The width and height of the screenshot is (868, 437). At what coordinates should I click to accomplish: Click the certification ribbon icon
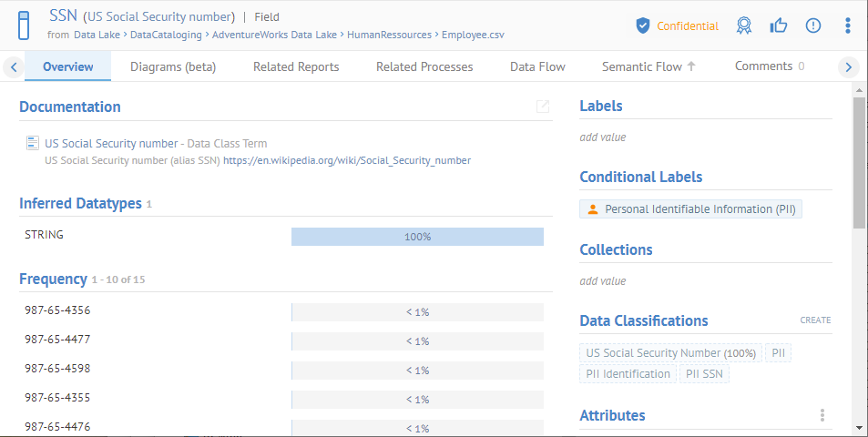(744, 25)
